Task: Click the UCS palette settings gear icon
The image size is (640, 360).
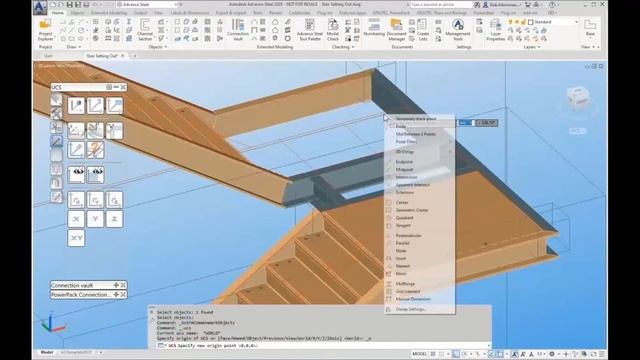Action: coord(109,87)
